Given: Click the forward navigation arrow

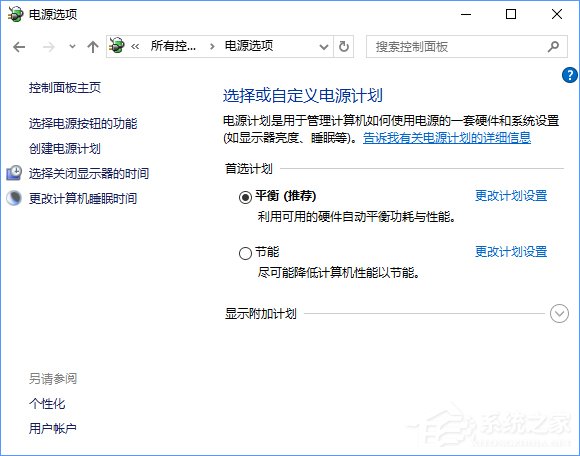Looking at the screenshot, I should 48,47.
